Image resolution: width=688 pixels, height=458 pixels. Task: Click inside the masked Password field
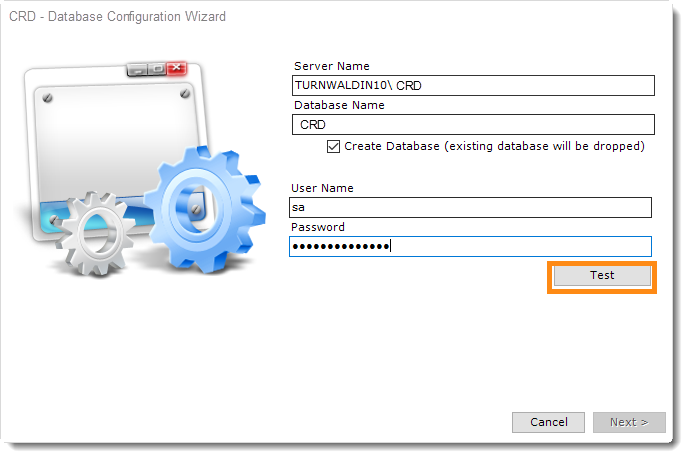click(x=470, y=247)
